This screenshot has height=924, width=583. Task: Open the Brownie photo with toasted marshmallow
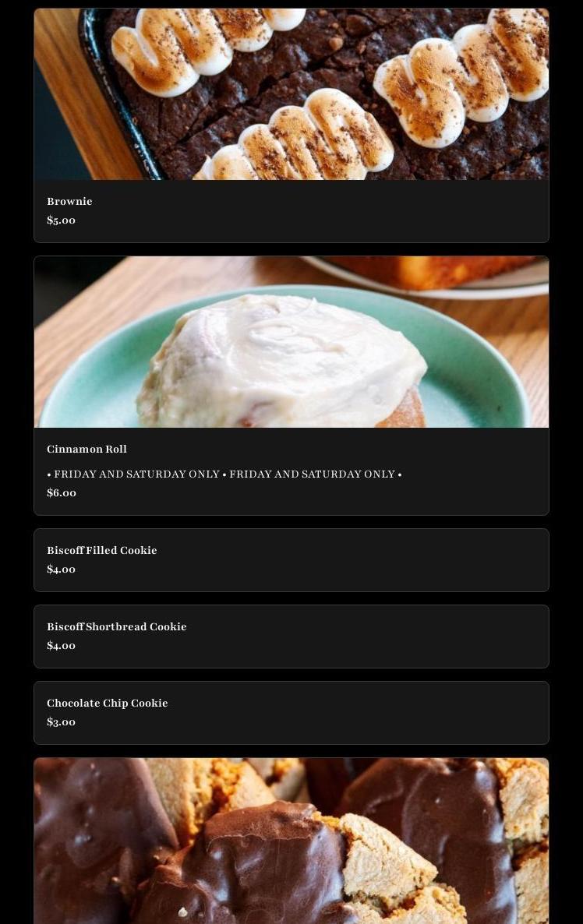[291, 94]
